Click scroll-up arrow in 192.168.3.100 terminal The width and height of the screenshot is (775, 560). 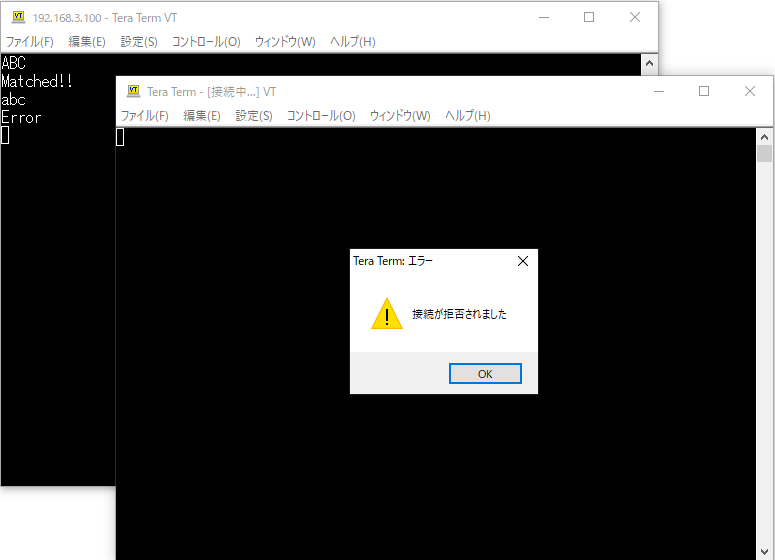click(649, 63)
